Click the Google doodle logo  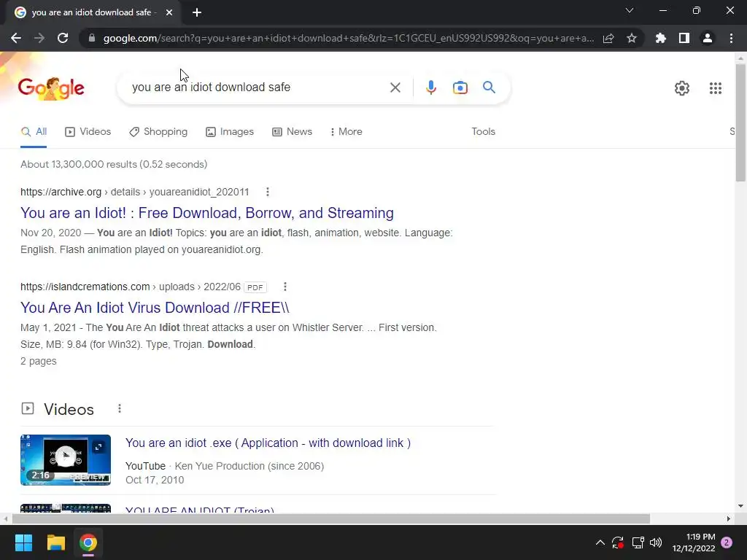pyautogui.click(x=51, y=88)
